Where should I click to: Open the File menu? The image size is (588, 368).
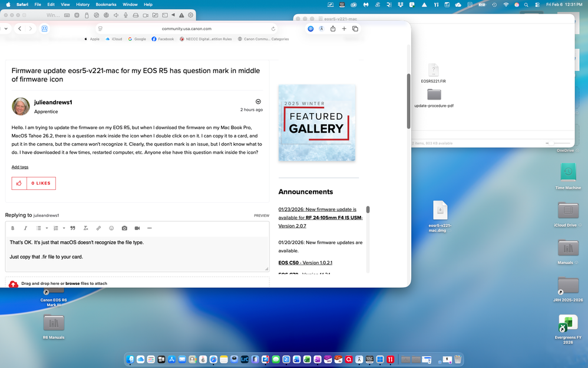[x=38, y=5]
